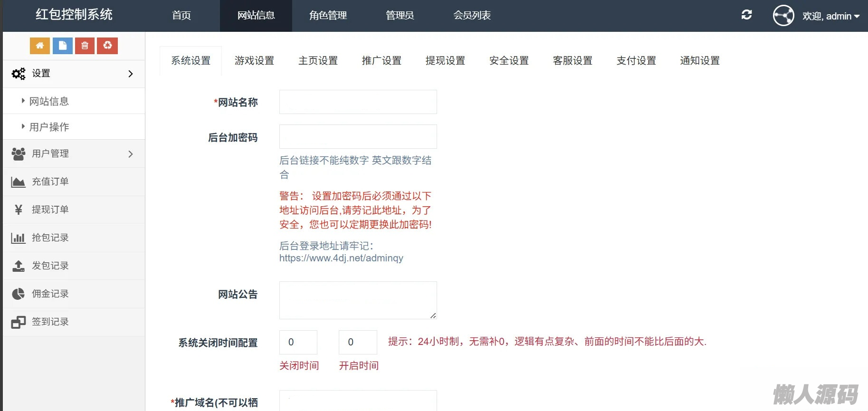Click the area chart icon beside 充值订单
Screen dimensions: 868x411
click(x=18, y=182)
